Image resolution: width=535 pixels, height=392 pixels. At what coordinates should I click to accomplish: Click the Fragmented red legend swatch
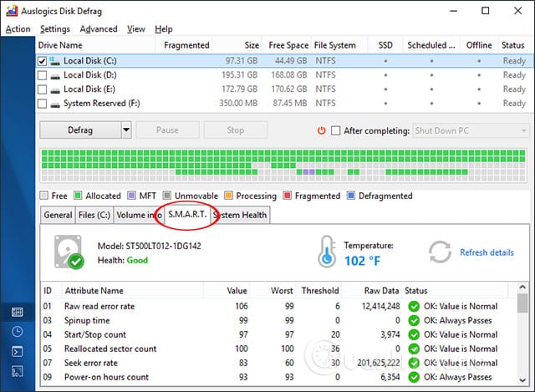[x=288, y=196]
